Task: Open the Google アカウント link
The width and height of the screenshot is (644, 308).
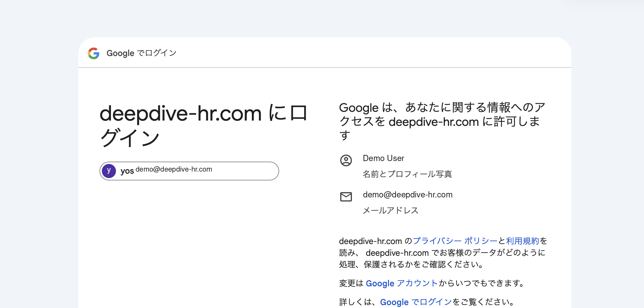Action: (402, 283)
